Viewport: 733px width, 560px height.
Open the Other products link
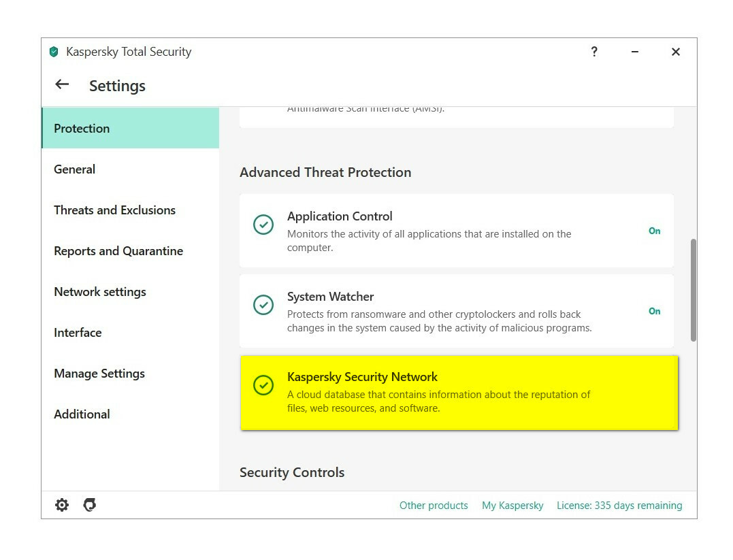pos(434,506)
